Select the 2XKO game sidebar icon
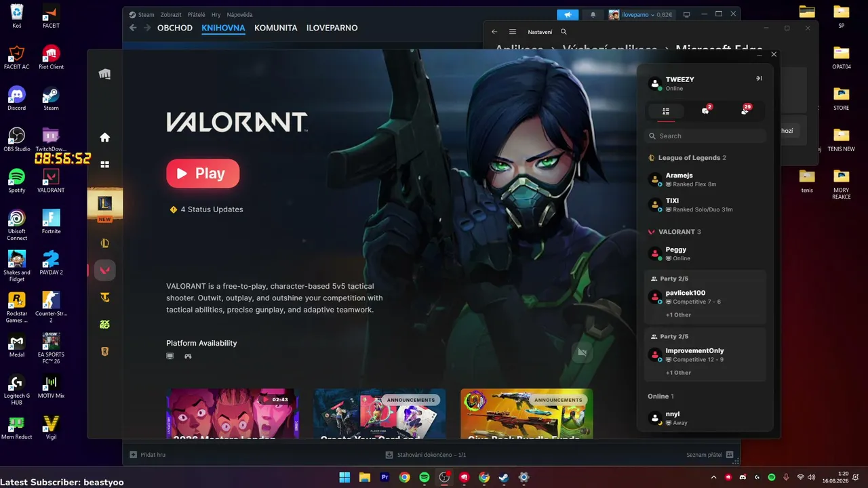868x488 pixels. coord(104,325)
